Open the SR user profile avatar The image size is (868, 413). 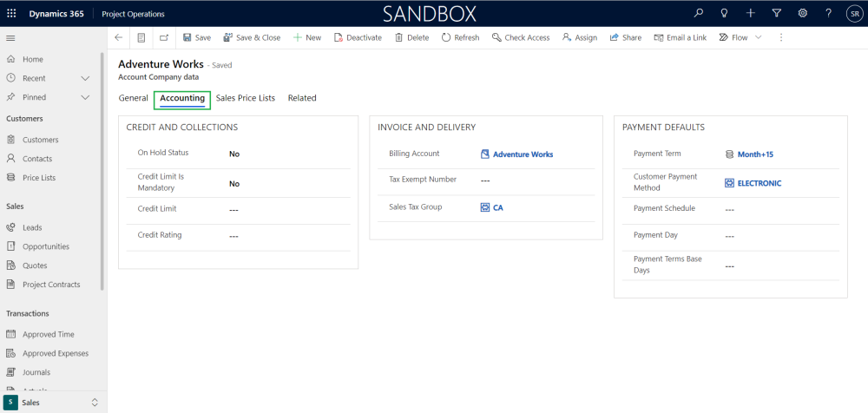854,15
